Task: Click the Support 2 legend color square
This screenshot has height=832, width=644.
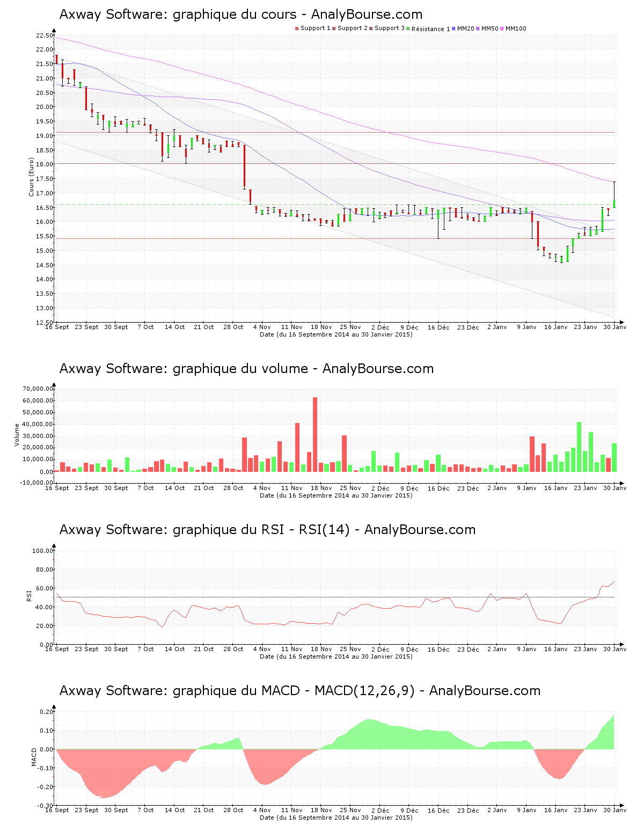Action: coord(334,28)
